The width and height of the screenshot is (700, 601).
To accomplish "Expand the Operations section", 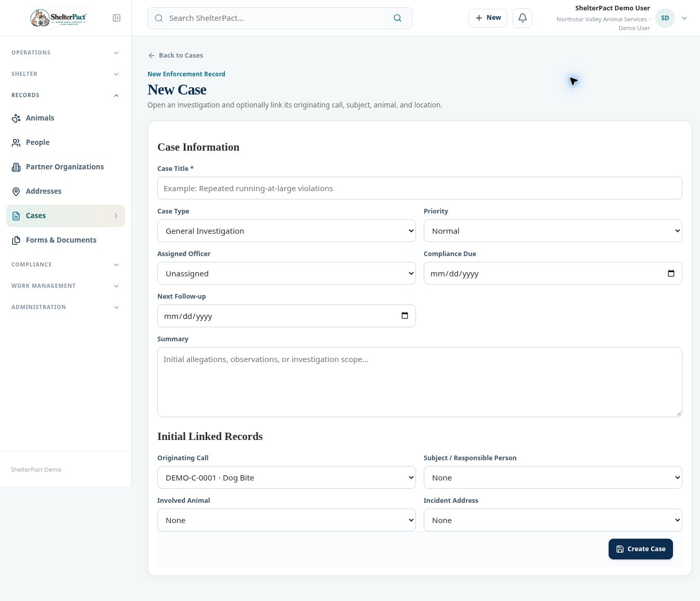I will [x=65, y=52].
